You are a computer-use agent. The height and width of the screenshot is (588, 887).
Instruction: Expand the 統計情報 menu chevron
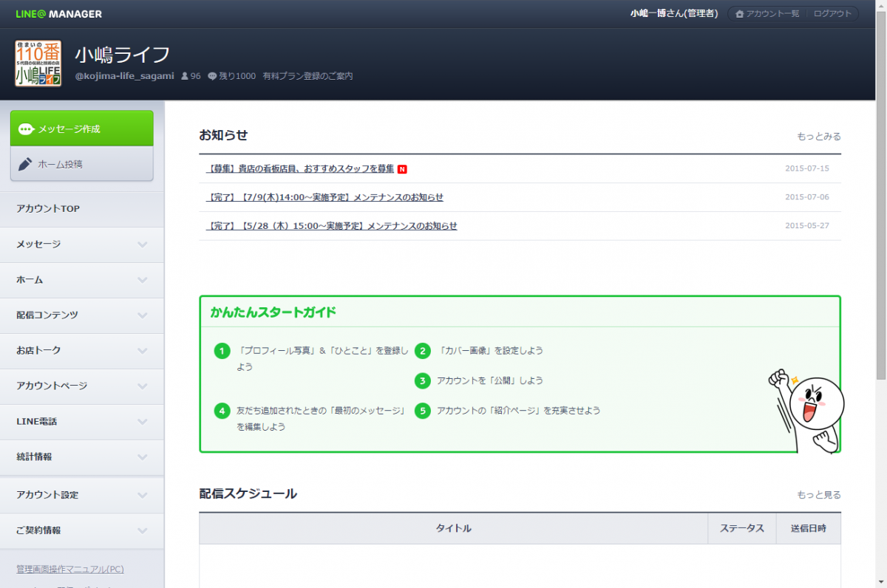[x=143, y=457]
